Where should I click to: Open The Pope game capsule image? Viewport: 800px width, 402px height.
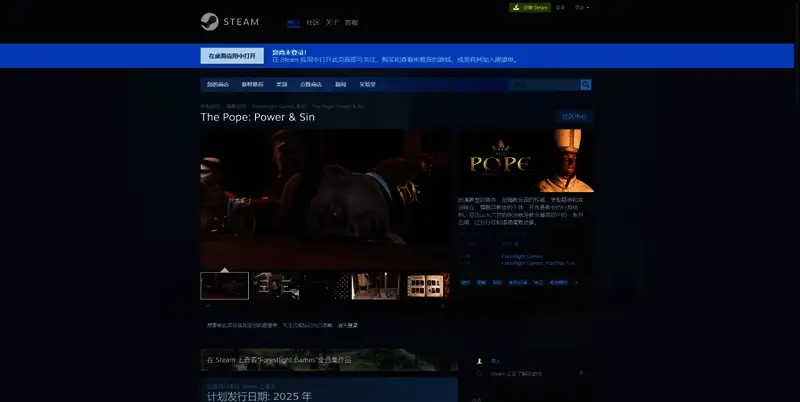(x=527, y=160)
